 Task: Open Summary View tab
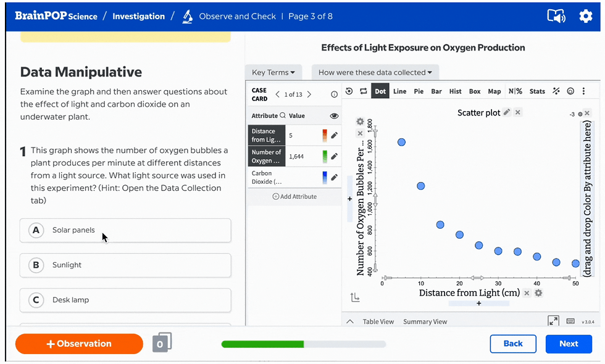pos(425,321)
